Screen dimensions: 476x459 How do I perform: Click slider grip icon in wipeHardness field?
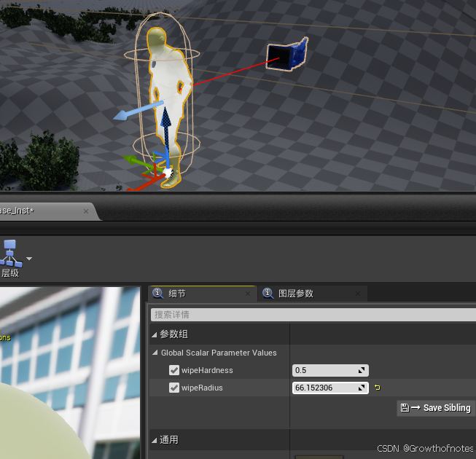pyautogui.click(x=362, y=370)
